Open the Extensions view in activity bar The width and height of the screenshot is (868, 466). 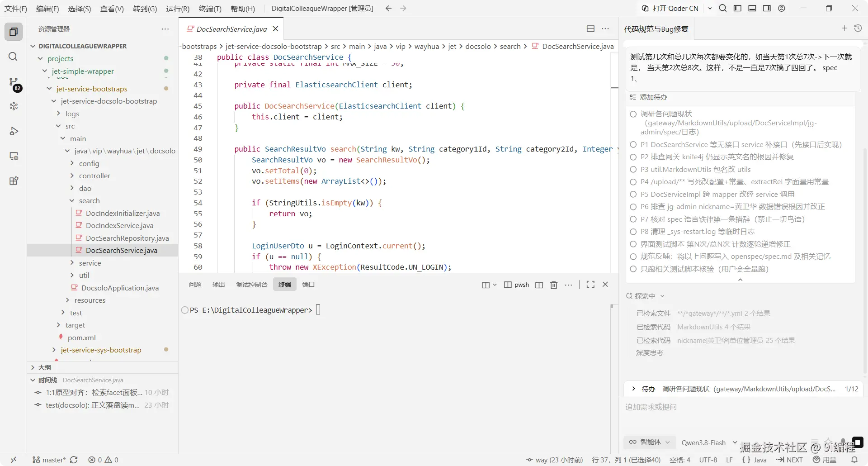tap(14, 181)
